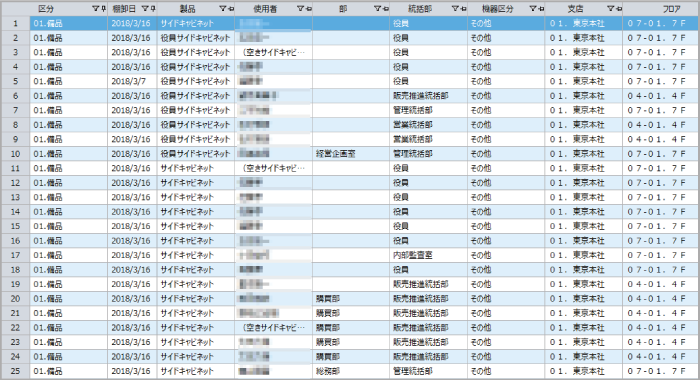The image size is (700, 380).
Task: Select the 内部監査室 cell in row 17
Action: (428, 255)
